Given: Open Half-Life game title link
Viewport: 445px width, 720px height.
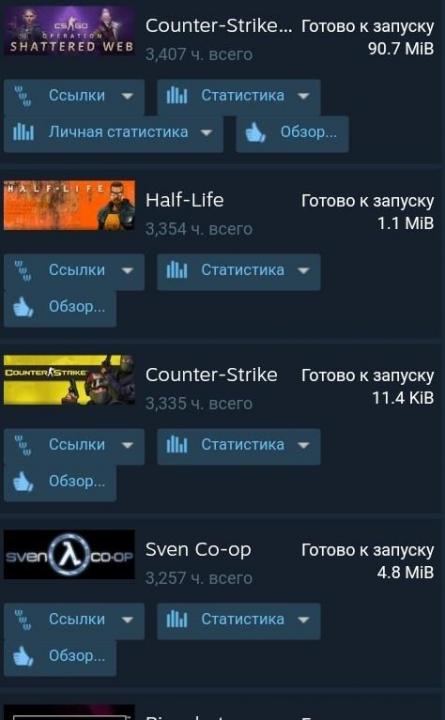Looking at the screenshot, I should coord(185,200).
